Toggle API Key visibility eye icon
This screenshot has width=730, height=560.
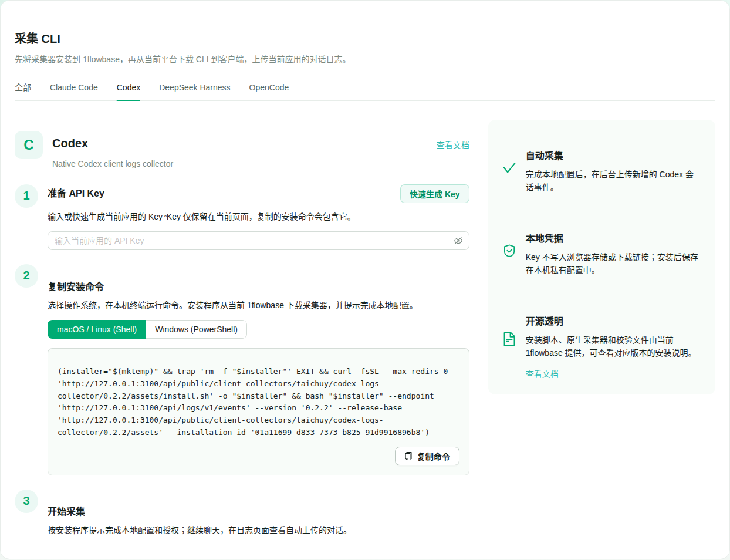[x=458, y=241]
